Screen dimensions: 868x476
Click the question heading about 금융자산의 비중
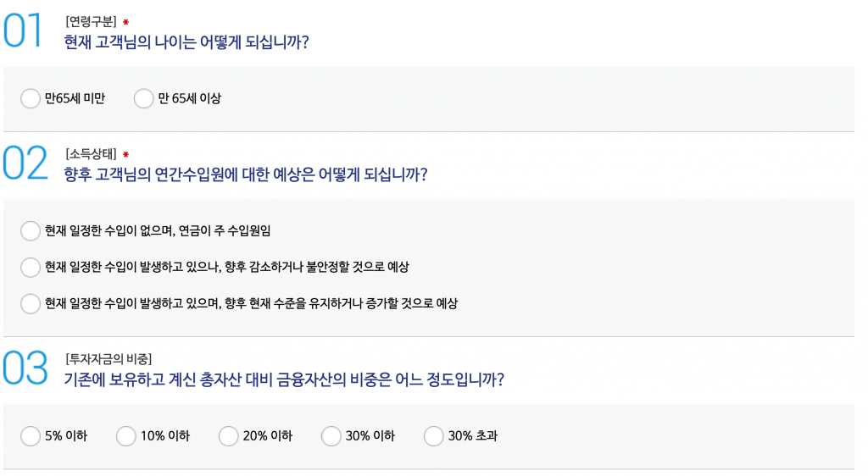(x=284, y=379)
